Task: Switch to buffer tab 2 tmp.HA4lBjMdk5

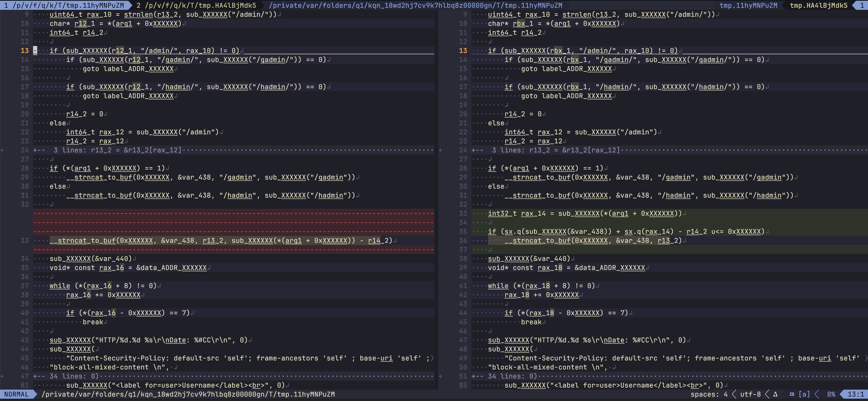Action: coord(196,5)
